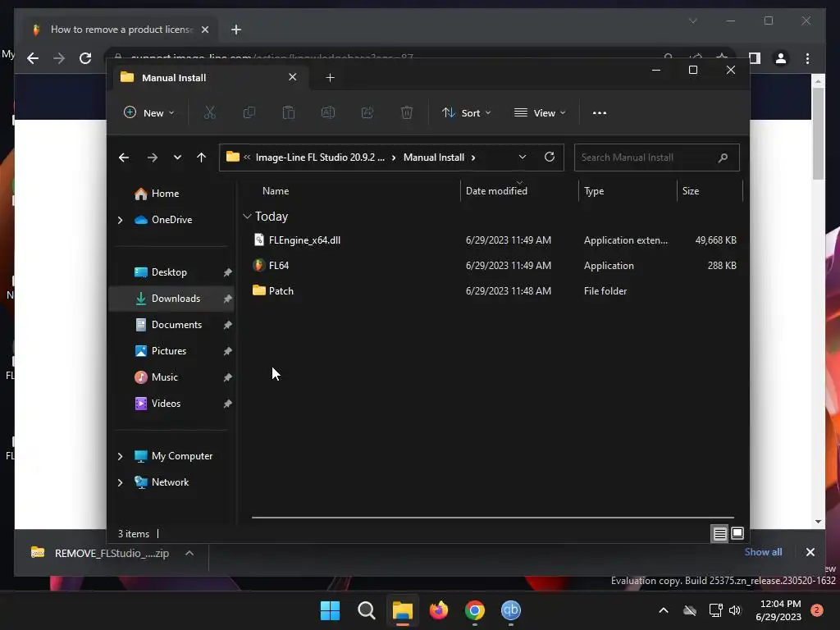The width and height of the screenshot is (840, 630).
Task: Open downloaded REMOVE_FLStudio zip
Action: (x=112, y=554)
